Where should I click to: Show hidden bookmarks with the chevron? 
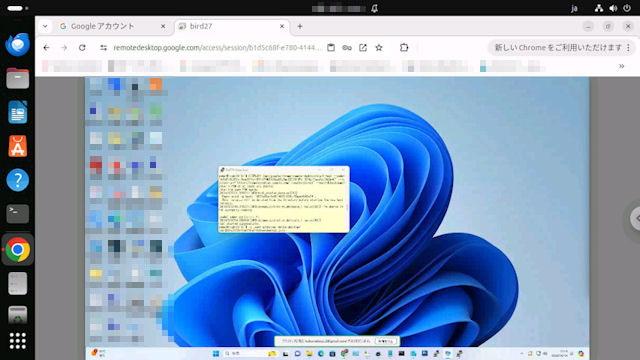621,66
